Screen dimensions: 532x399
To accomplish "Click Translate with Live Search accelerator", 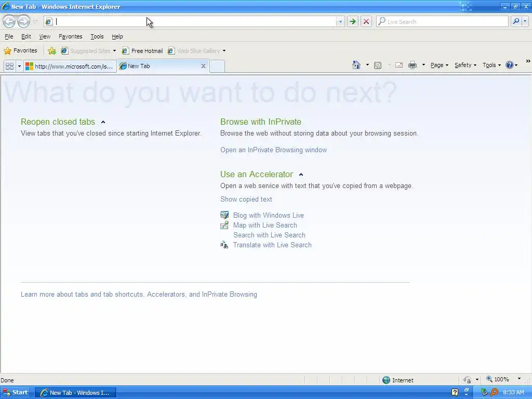I will coord(272,245).
